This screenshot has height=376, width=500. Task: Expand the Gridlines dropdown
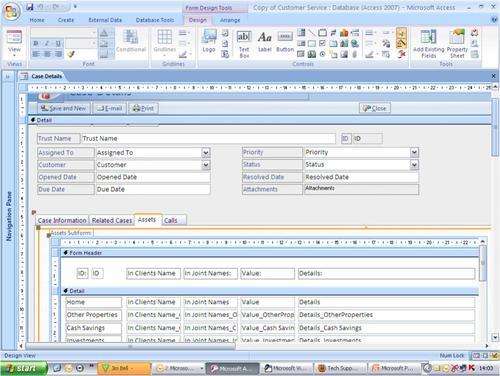[165, 55]
